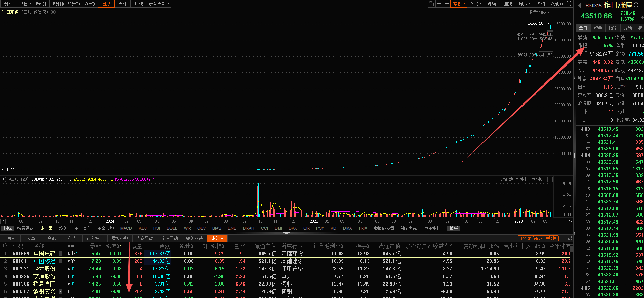
Task: Open chart settings gear next to 昨日涨停 title
Action: coord(53,12)
